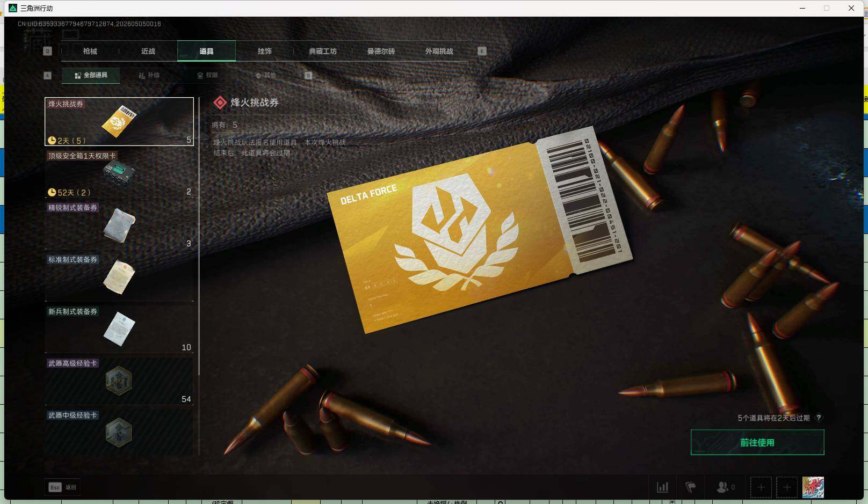The image size is (868, 504).
Task: Open the 曼德尔砖 tab
Action: [x=381, y=51]
